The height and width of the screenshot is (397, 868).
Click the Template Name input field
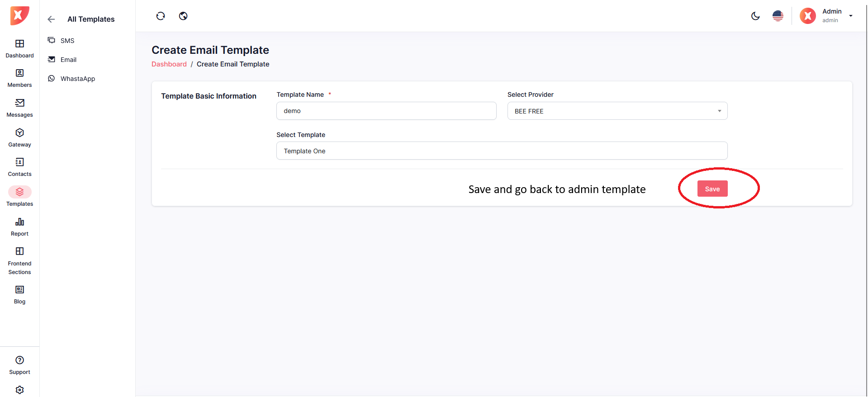[x=386, y=111]
